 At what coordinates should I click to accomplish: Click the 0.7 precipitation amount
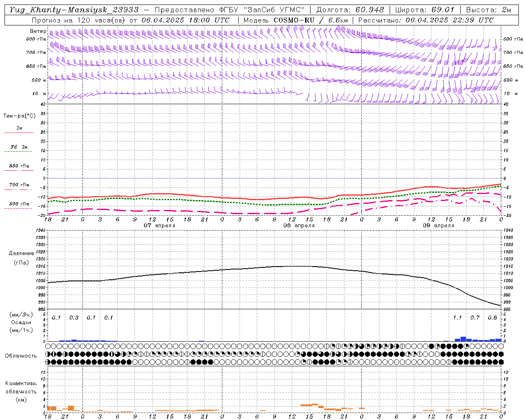(475, 318)
